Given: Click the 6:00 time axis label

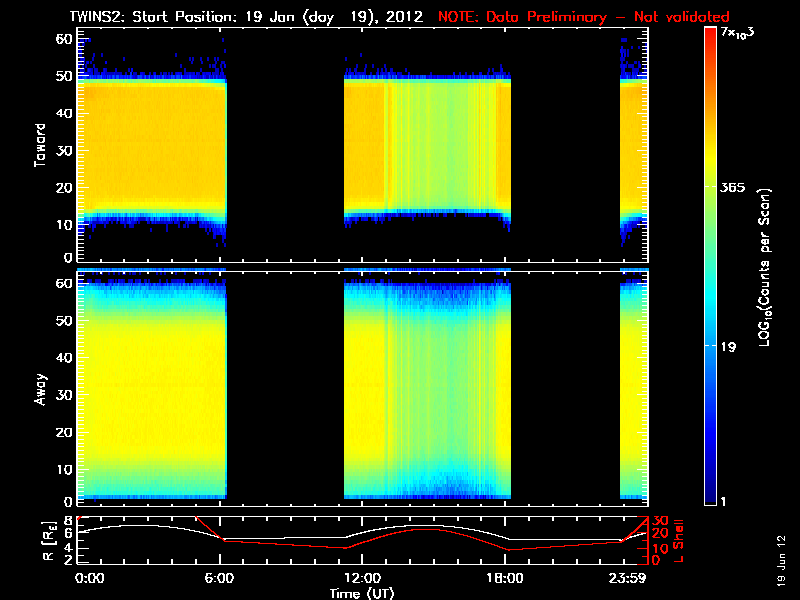Looking at the screenshot, I should [x=219, y=578].
